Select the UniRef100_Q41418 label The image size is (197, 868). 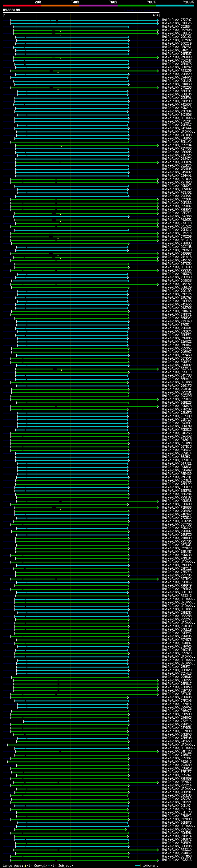[177, 257]
